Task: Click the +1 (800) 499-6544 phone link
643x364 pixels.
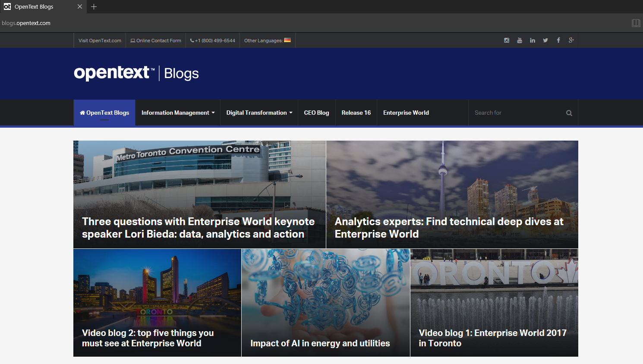Action: [x=213, y=41]
